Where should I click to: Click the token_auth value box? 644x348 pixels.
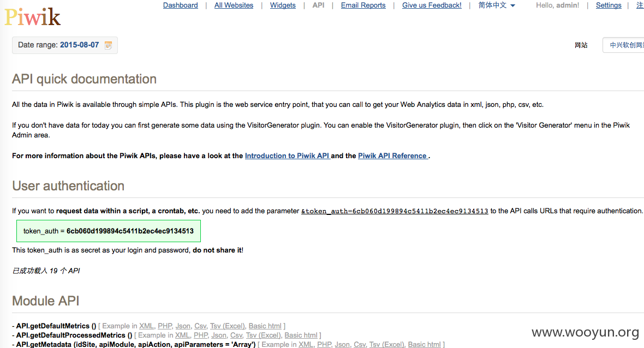click(109, 231)
